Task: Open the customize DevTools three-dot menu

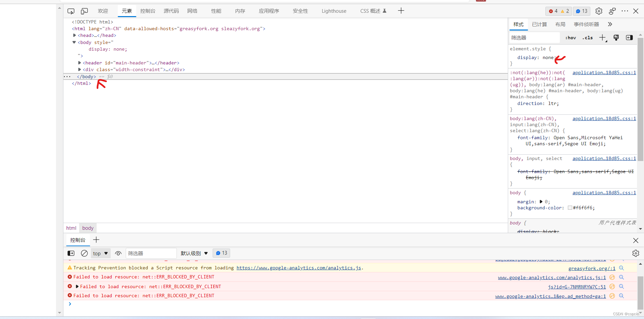Action: click(625, 11)
